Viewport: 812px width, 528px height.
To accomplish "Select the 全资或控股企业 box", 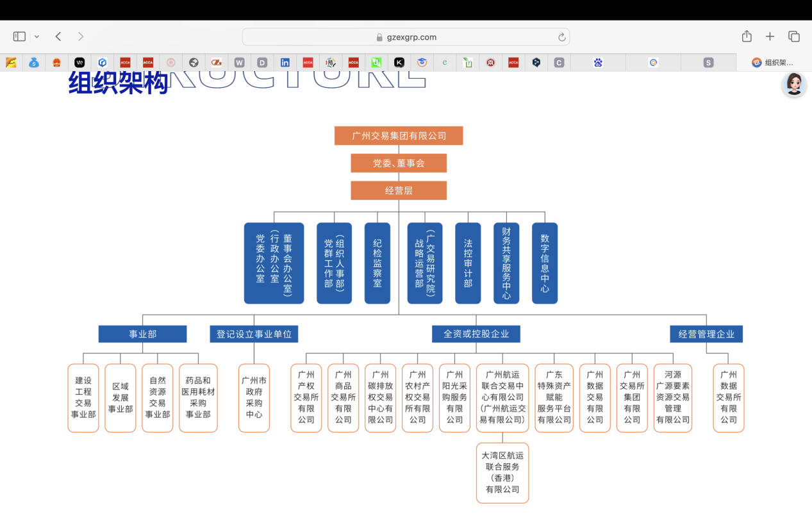I will coord(476,334).
